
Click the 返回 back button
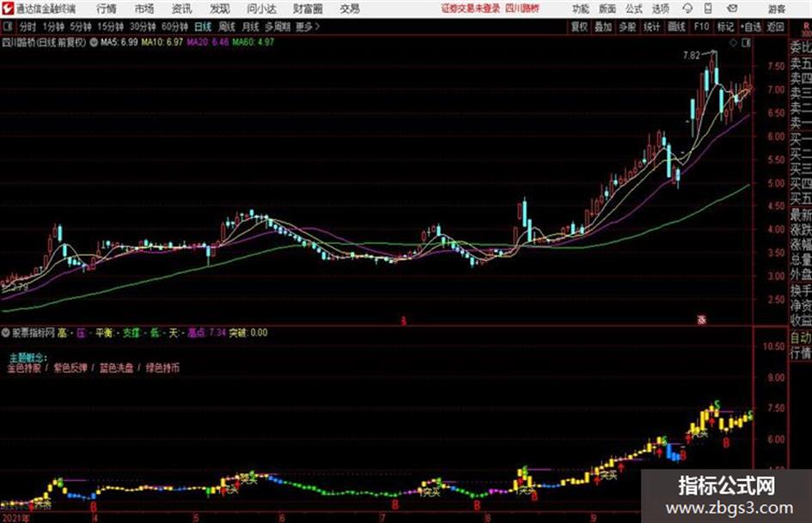[x=775, y=27]
